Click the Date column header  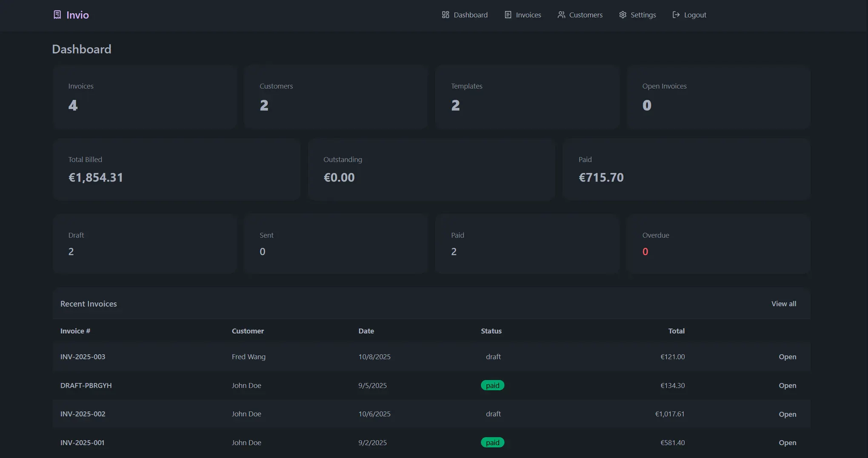click(x=366, y=331)
